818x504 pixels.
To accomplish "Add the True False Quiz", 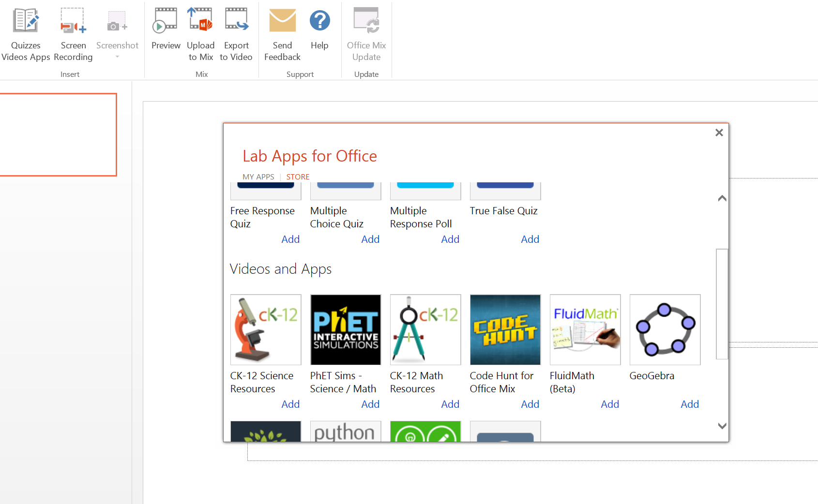I will click(x=530, y=239).
